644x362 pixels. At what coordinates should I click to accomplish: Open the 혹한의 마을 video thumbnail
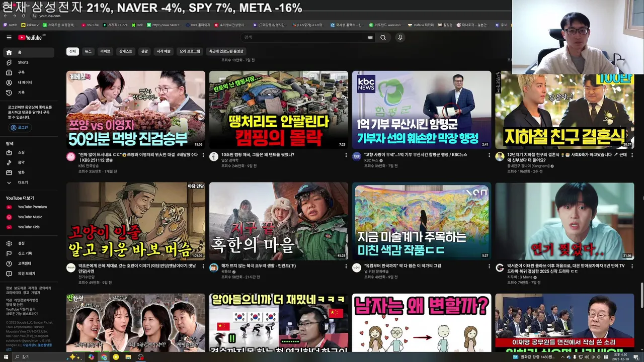click(279, 221)
